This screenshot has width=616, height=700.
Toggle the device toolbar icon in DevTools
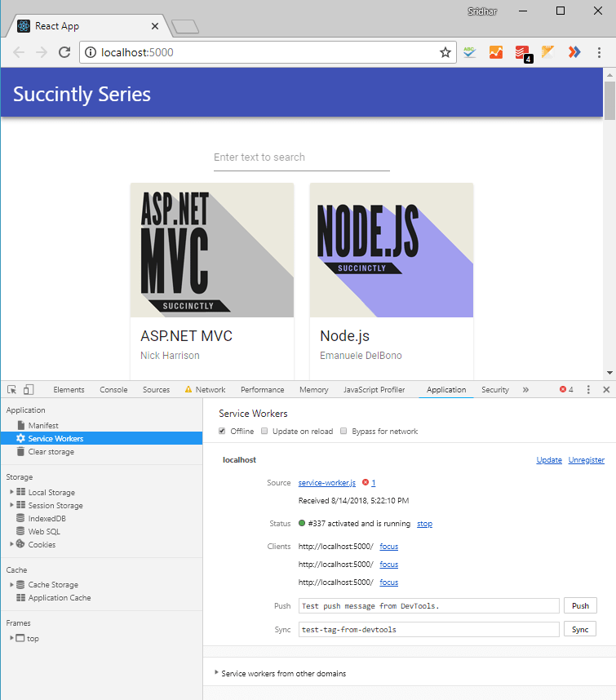click(29, 389)
